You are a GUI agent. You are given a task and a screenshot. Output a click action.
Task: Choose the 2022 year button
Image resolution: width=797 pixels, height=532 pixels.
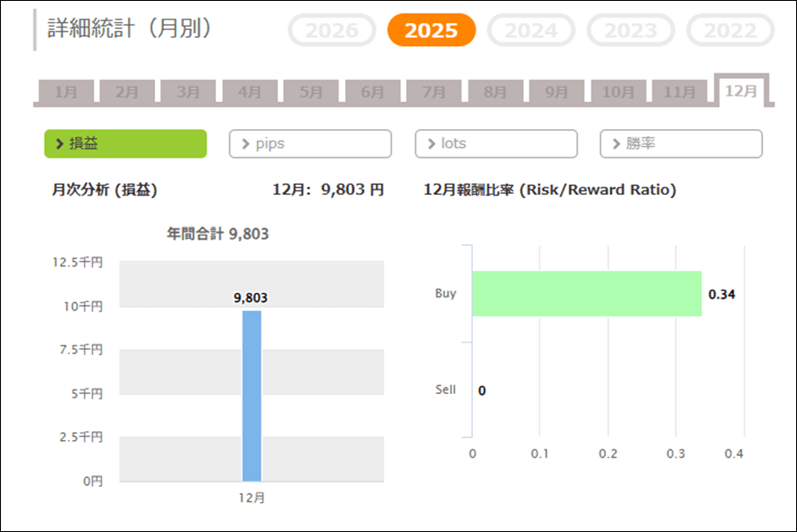731,31
